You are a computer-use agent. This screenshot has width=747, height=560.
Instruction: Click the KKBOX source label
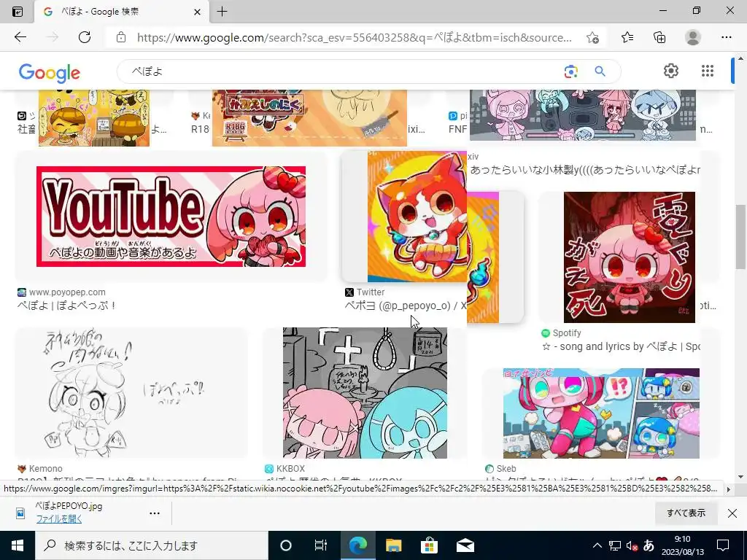click(x=290, y=469)
